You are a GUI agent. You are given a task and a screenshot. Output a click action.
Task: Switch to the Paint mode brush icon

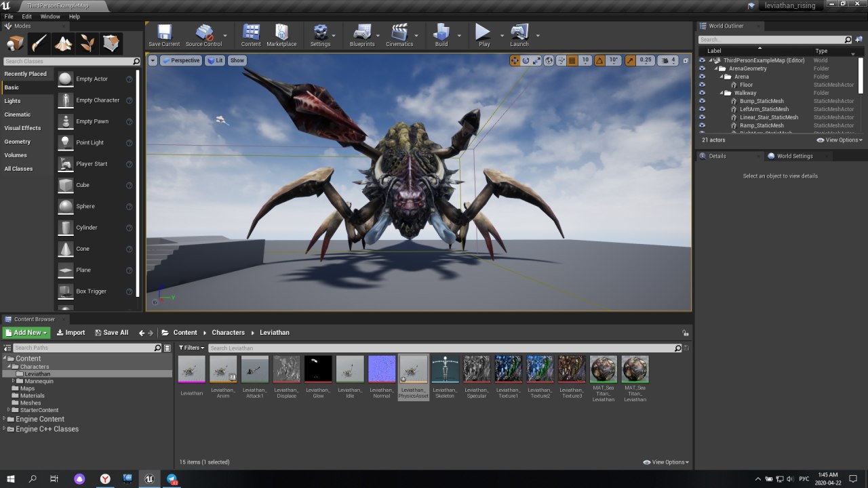39,44
